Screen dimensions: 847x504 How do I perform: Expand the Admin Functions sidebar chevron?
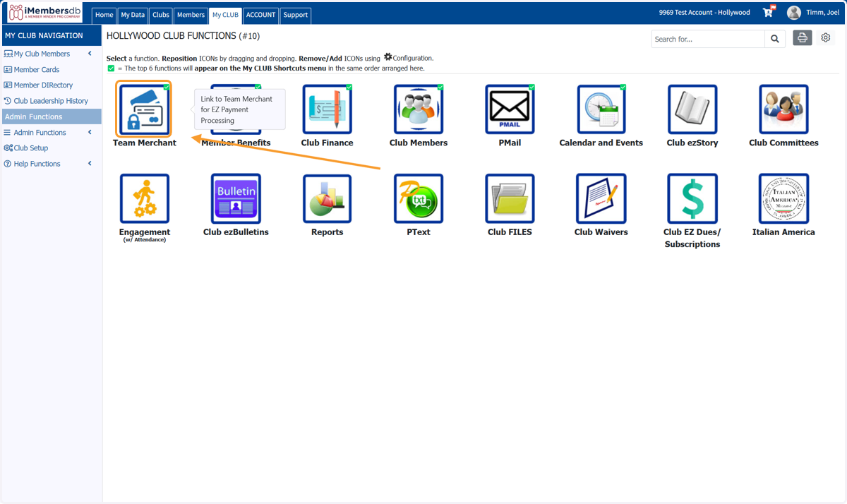tap(90, 133)
